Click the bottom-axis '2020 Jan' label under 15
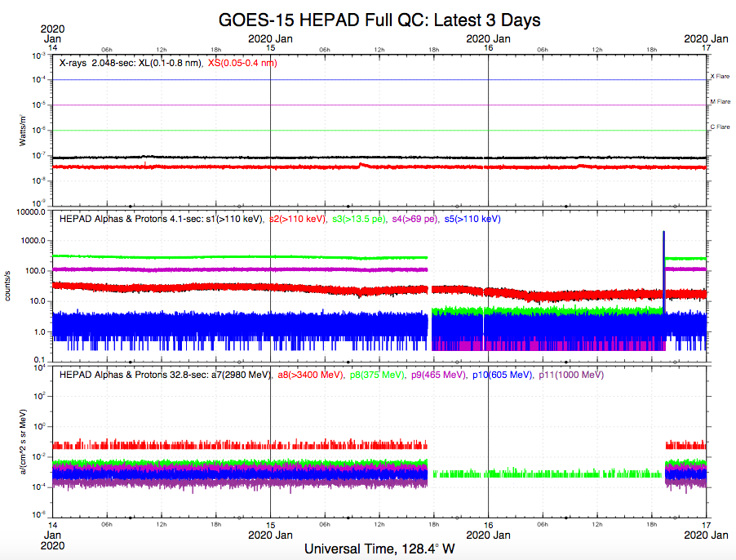The width and height of the screenshot is (736, 560). (x=270, y=536)
